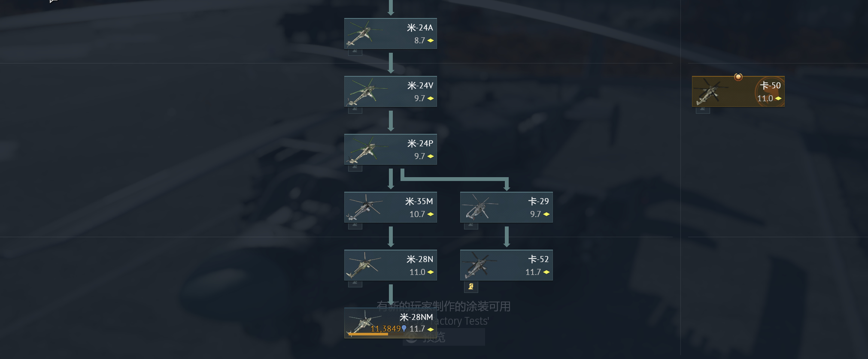This screenshot has height=359, width=868.
Task: Click the small icon beneath 米-24A
Action: [355, 52]
